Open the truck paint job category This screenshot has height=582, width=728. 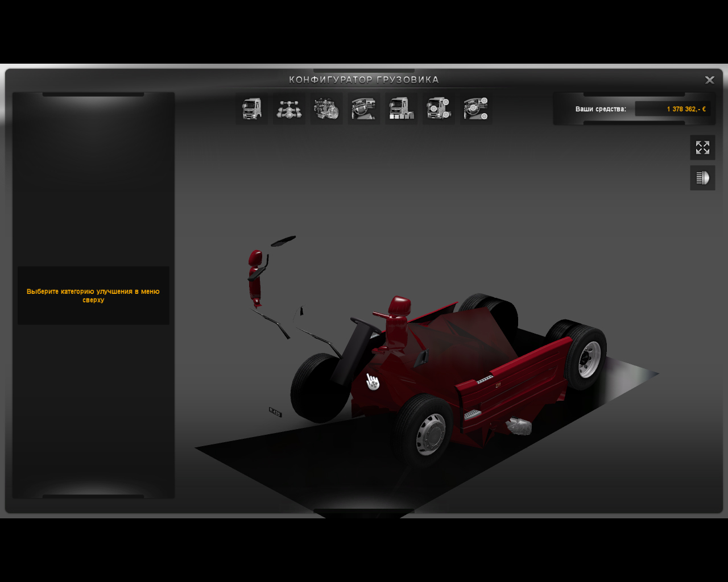(x=401, y=109)
